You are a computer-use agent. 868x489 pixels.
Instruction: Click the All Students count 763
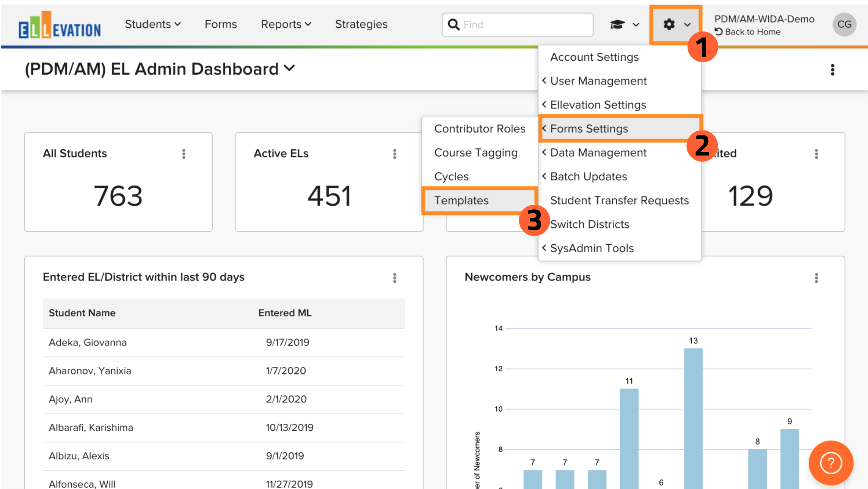coord(118,196)
